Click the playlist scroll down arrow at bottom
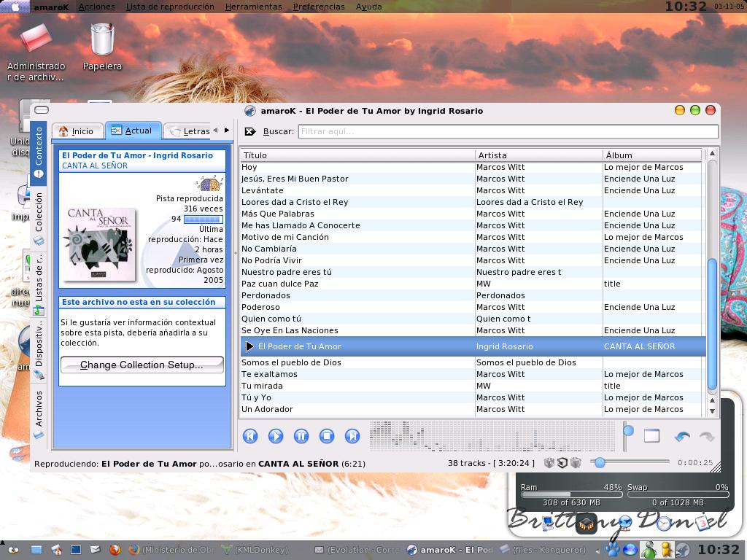Image resolution: width=747 pixels, height=560 pixels. click(x=712, y=411)
